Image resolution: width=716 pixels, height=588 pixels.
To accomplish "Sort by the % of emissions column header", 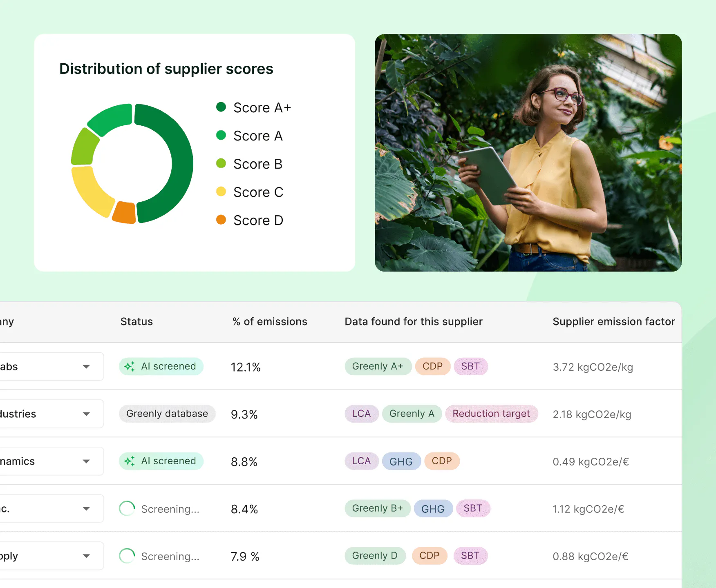I will [270, 322].
